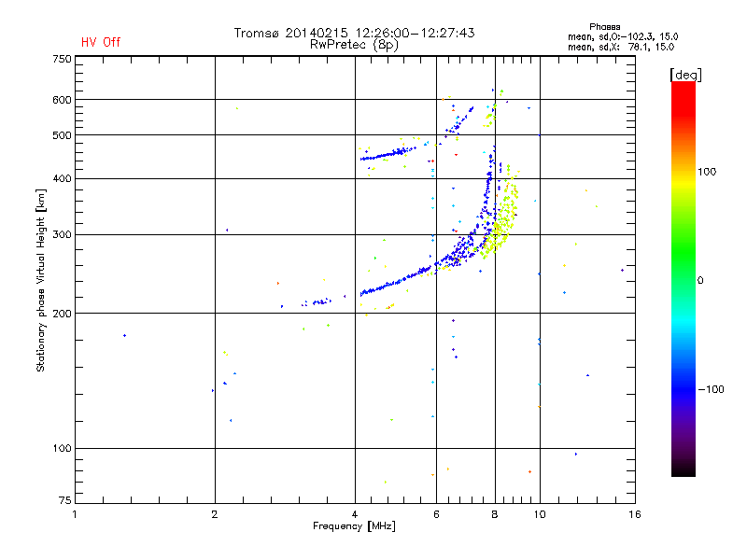Click the x-axis tick label 6
This screenshot has width=747, height=560.
436,514
